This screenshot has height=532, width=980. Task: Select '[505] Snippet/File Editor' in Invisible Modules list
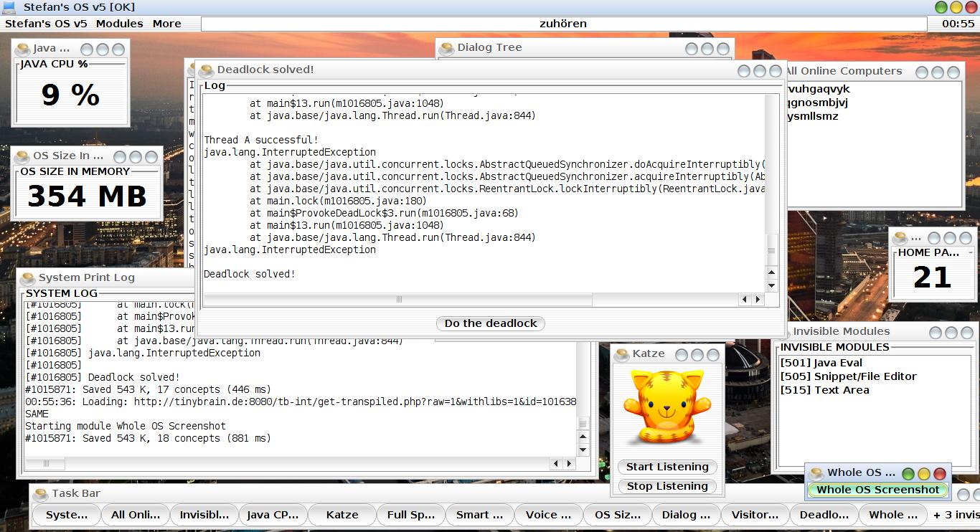click(848, 376)
